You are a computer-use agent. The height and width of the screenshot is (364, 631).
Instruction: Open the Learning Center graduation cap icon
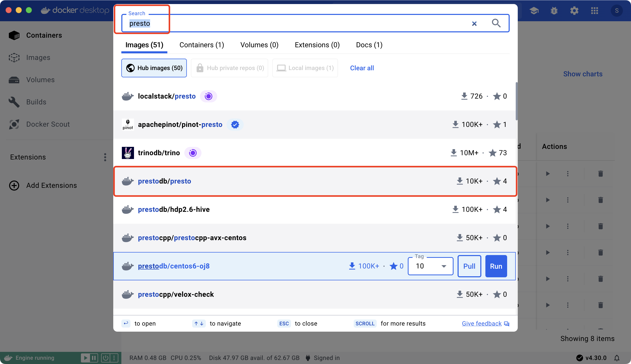(534, 11)
